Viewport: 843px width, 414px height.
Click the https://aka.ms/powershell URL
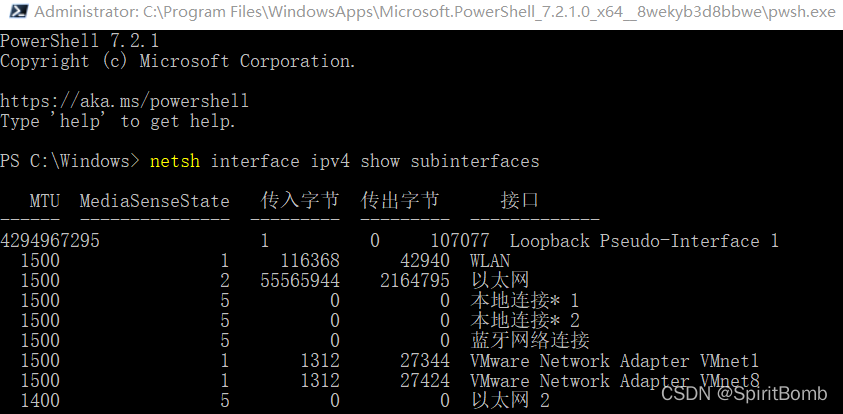coord(124,101)
